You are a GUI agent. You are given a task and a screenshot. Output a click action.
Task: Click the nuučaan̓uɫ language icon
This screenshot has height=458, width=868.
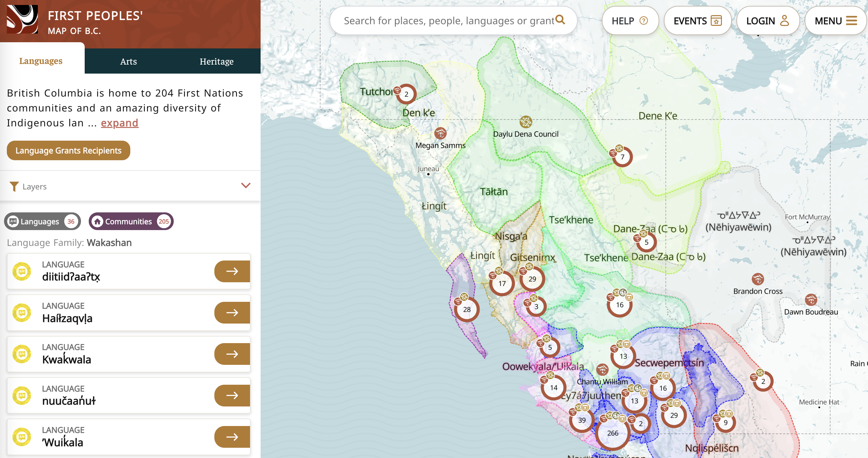(22, 395)
